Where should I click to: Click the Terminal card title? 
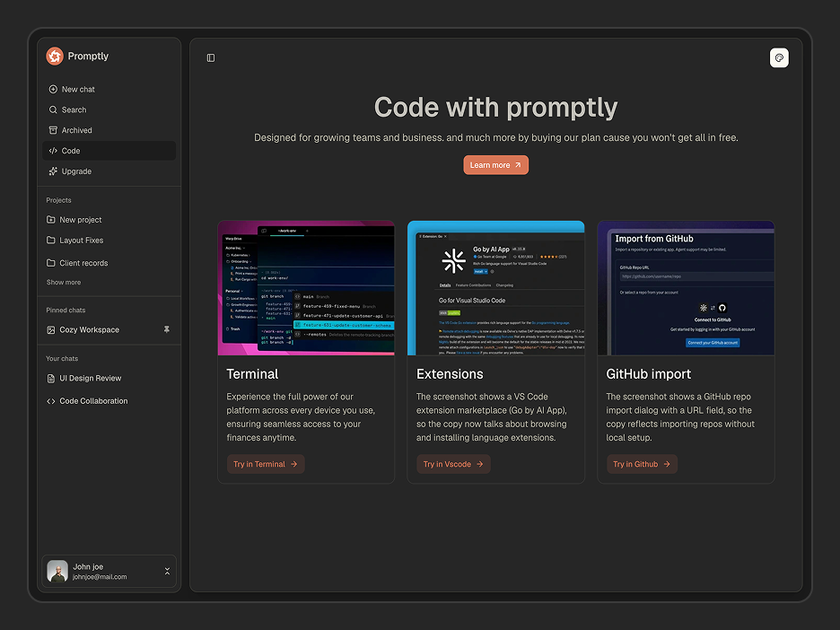click(252, 374)
